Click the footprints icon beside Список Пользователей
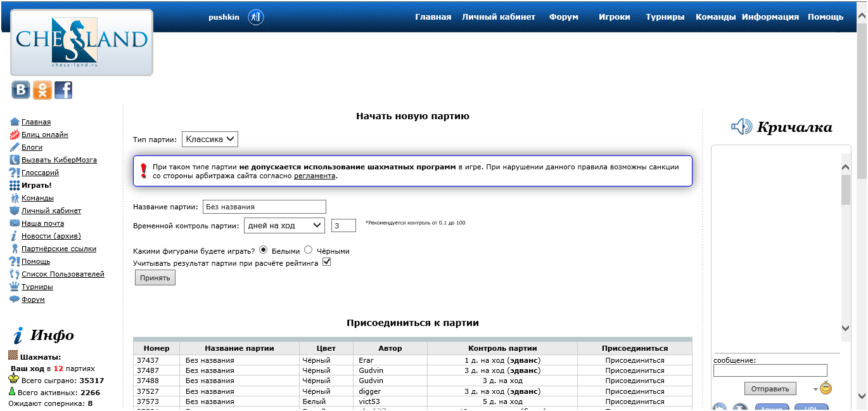868x411 pixels. [15, 274]
